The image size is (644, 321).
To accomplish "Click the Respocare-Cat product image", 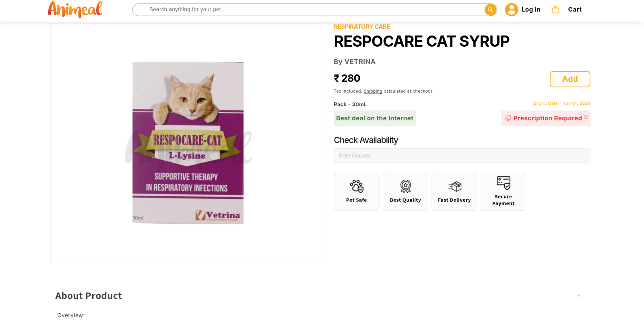I will pyautogui.click(x=188, y=143).
